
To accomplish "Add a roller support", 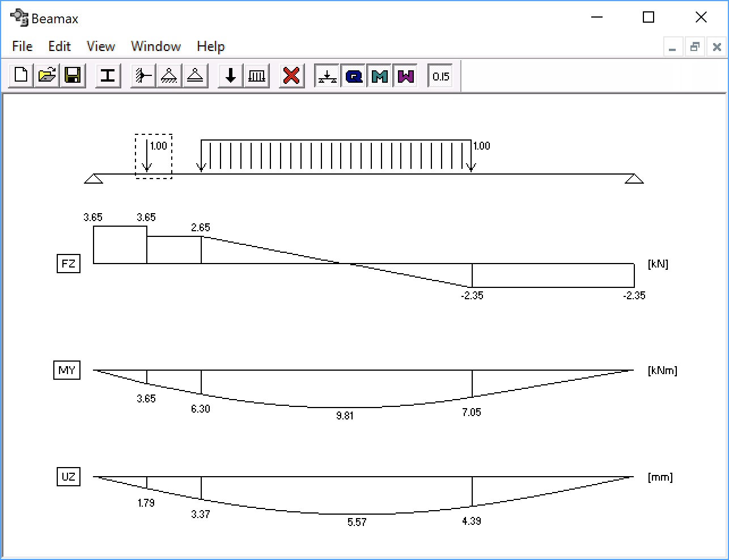I will 195,75.
